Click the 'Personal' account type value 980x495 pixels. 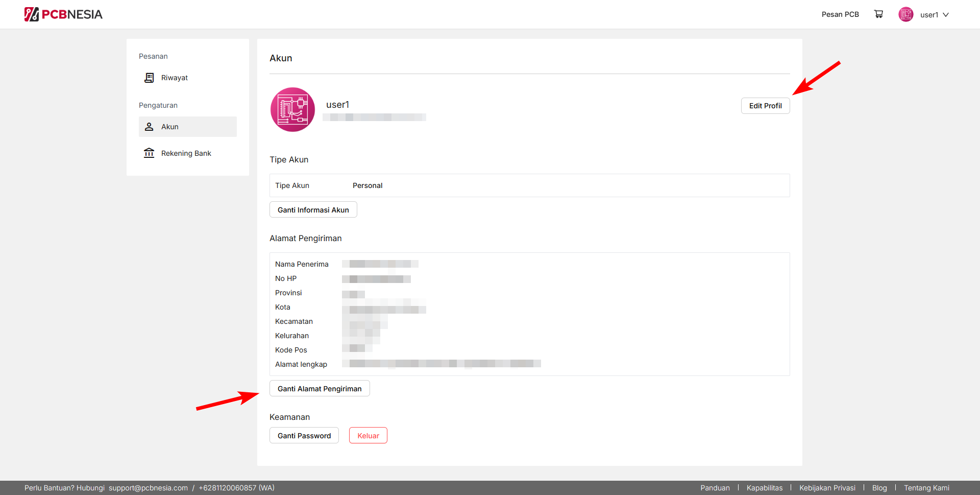click(x=367, y=185)
